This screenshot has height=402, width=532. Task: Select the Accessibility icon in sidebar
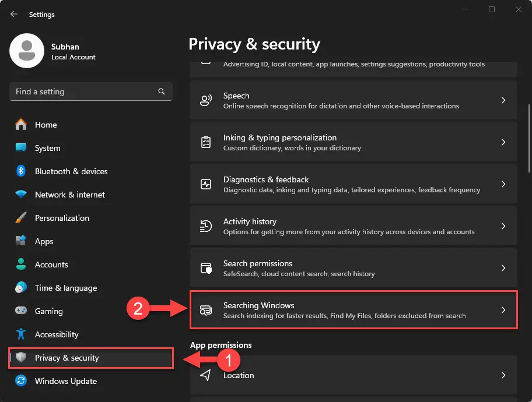click(22, 334)
